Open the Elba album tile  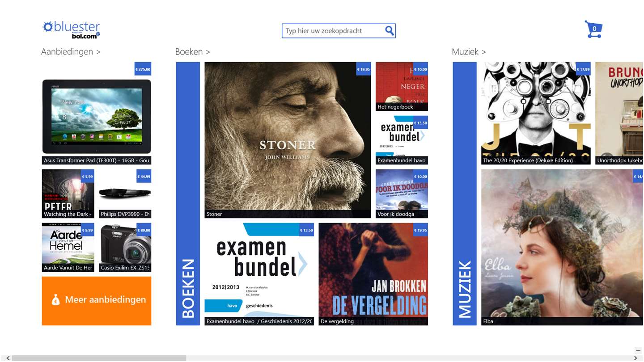[x=562, y=247]
